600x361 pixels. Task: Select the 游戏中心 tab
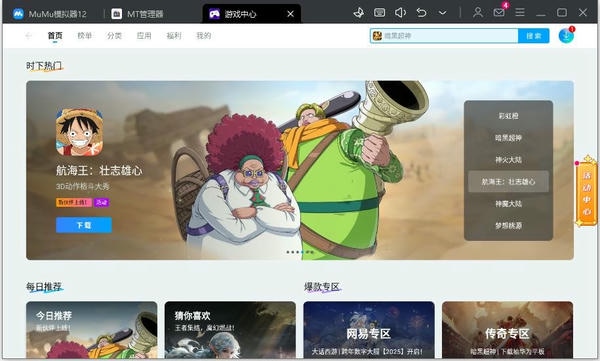[x=251, y=14]
